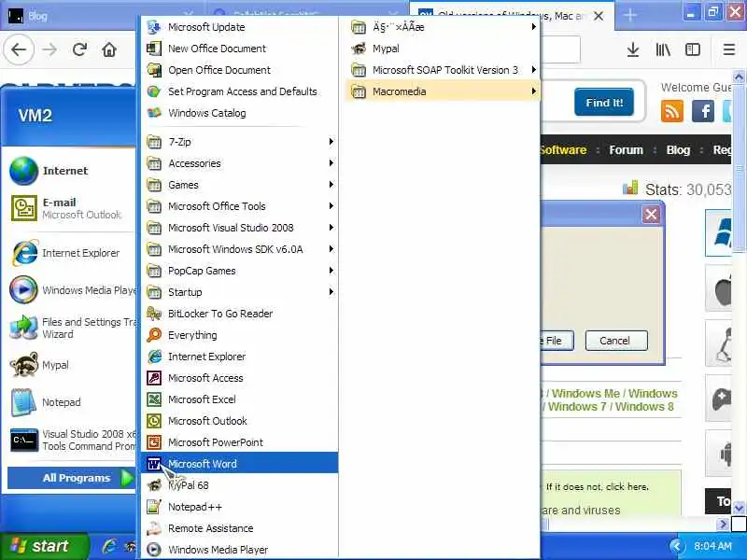Open Internet Explorer in All Programs list
The image size is (747, 560).
tap(240, 357)
